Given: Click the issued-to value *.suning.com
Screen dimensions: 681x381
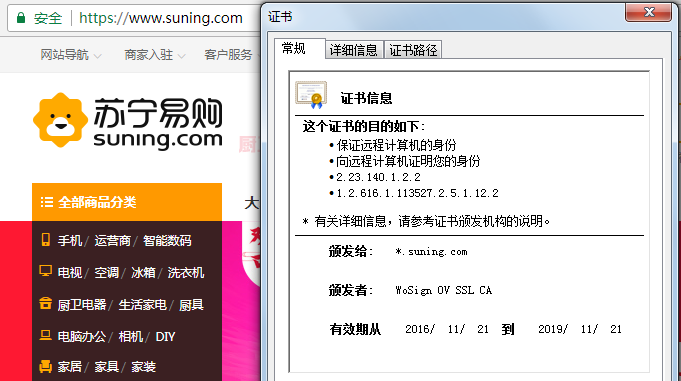Looking at the screenshot, I should click(x=431, y=252).
